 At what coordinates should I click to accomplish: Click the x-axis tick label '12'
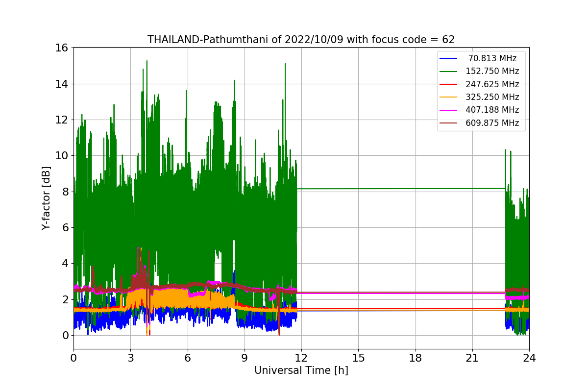coord(301,358)
